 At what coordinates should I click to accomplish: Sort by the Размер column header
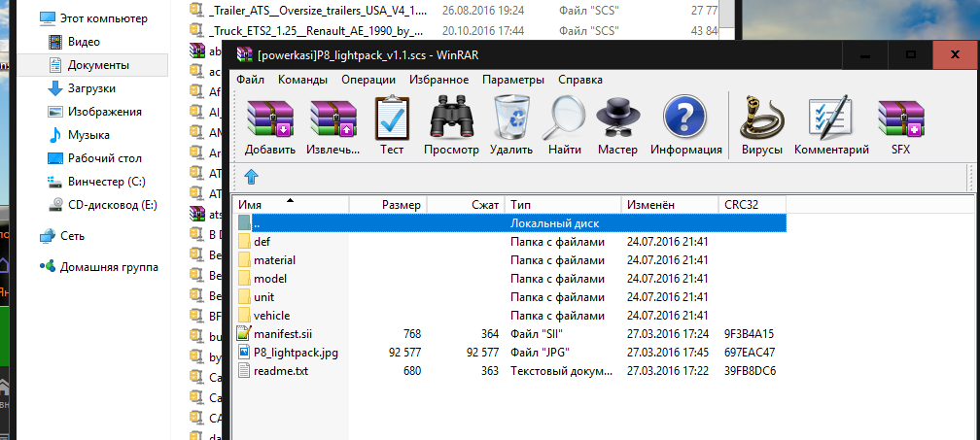(388, 205)
